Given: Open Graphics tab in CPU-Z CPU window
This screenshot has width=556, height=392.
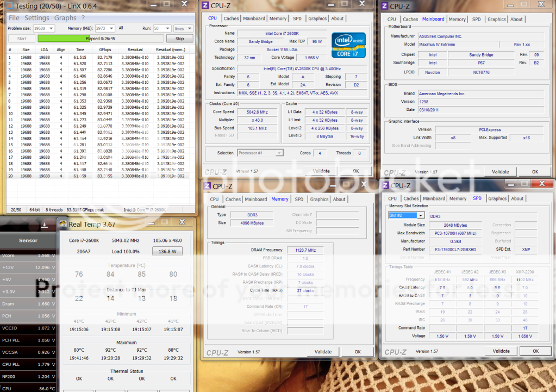Looking at the screenshot, I should point(317,18).
